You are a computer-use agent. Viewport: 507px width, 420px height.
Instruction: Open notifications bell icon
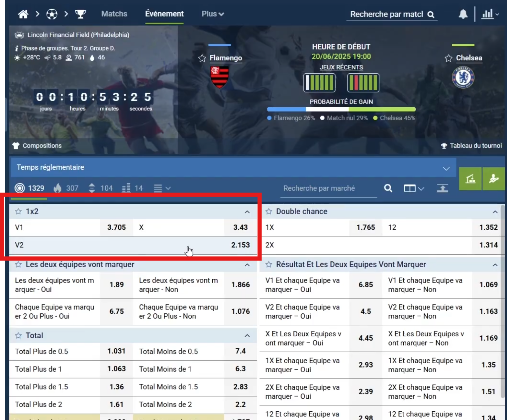[463, 14]
